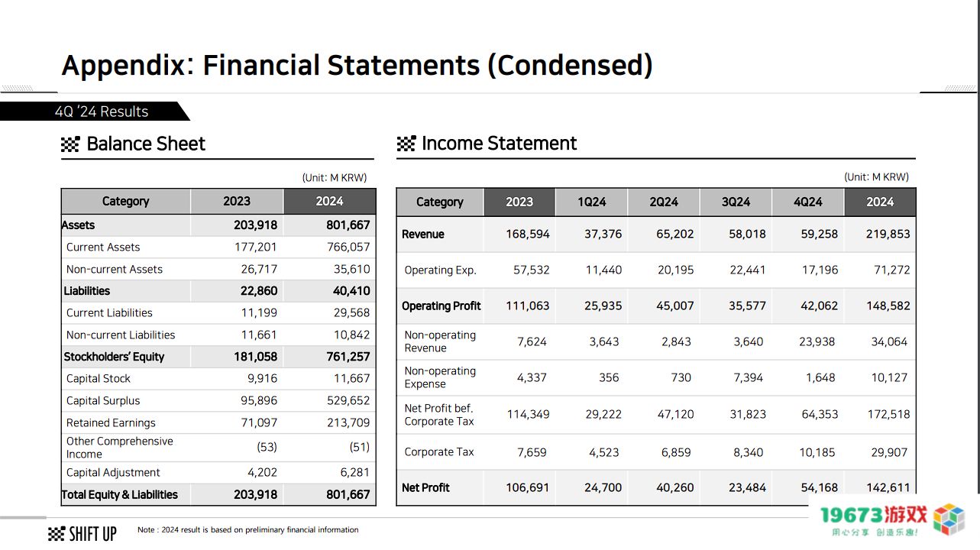Click the Net Profit 2024 value 142,611
The height and width of the screenshot is (550, 980).
(x=888, y=487)
